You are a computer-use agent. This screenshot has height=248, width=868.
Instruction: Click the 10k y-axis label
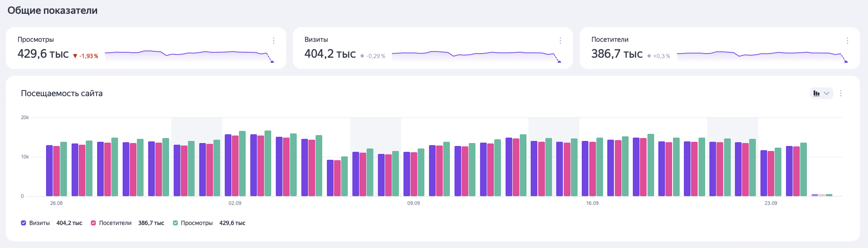(25, 157)
